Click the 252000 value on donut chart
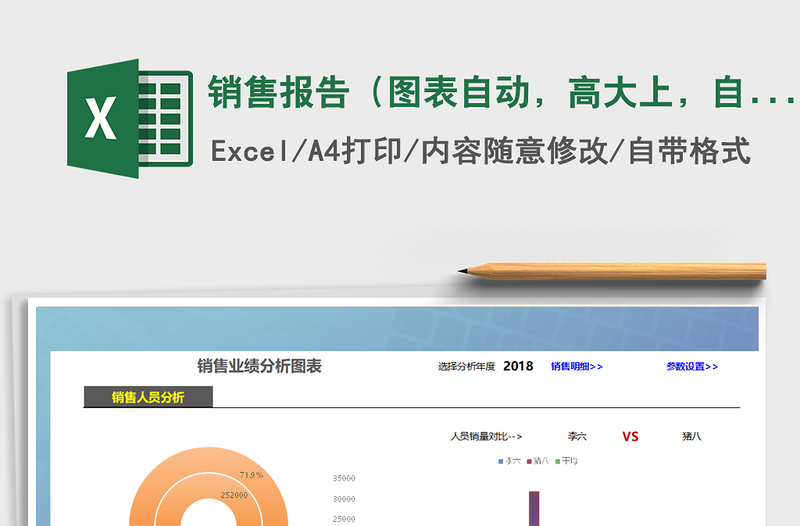The image size is (800, 526). coord(234,495)
